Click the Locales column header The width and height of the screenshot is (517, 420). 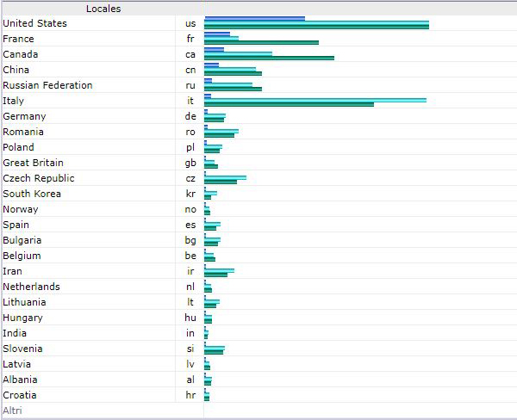(103, 9)
